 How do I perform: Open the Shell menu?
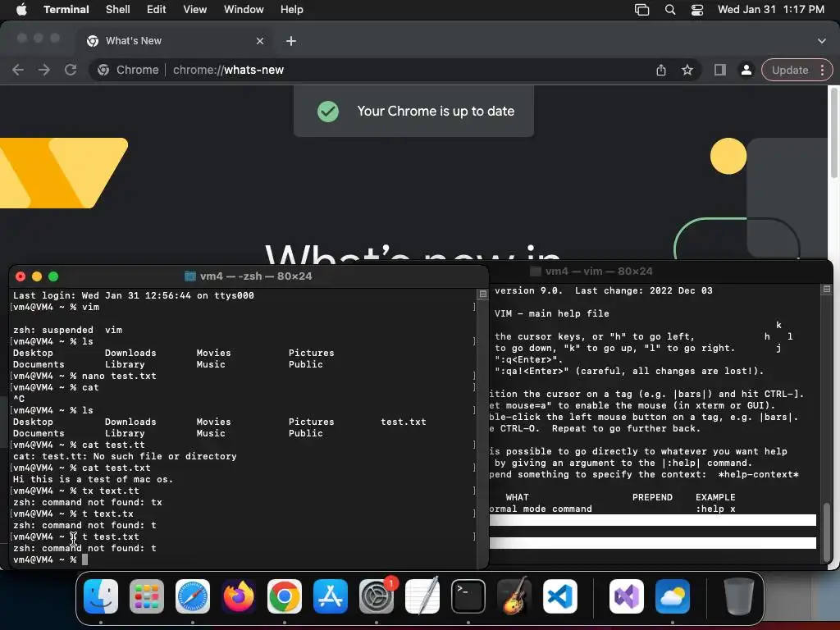(117, 10)
